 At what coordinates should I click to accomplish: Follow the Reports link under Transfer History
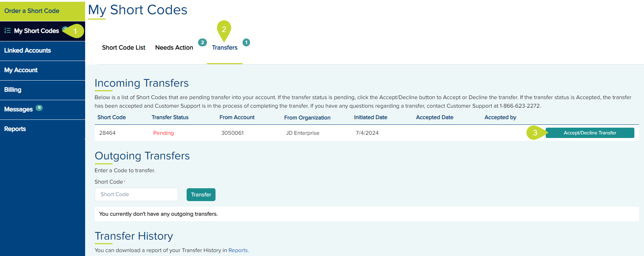(x=238, y=250)
